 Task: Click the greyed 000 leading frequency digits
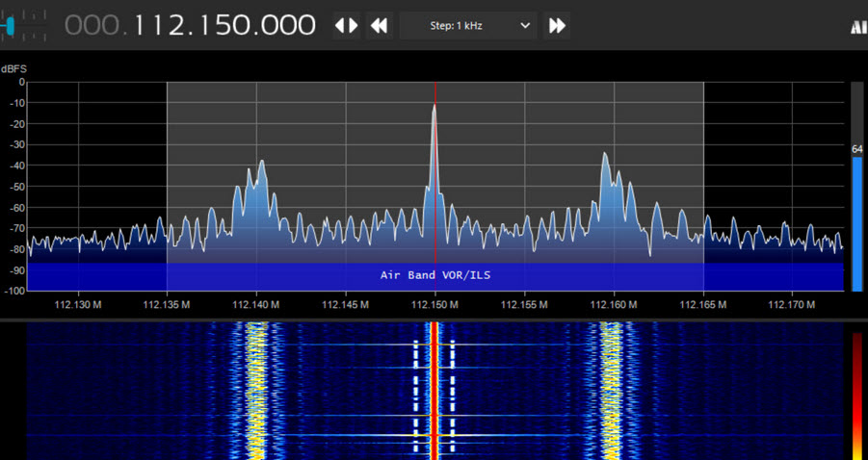click(x=94, y=26)
